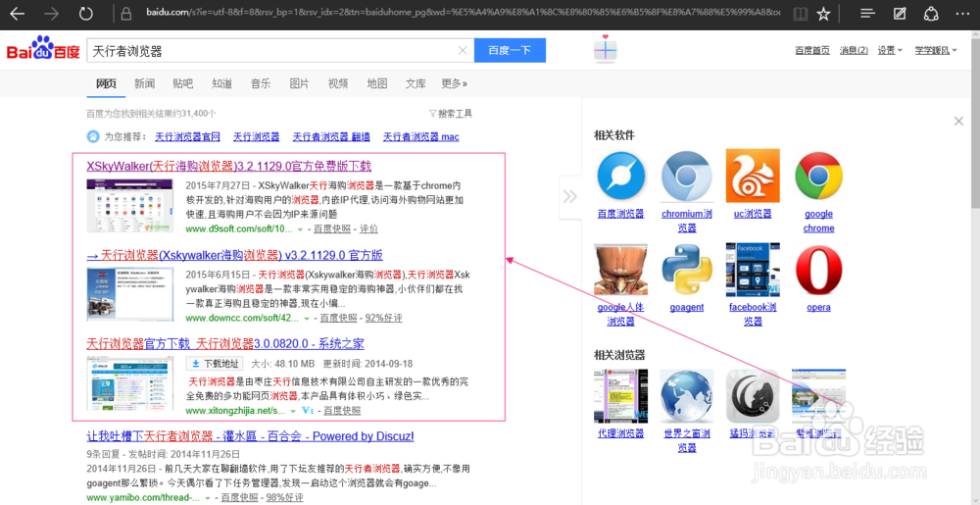The image size is (980, 505).
Task: Click the chromium浏览器 icon
Action: tap(686, 176)
